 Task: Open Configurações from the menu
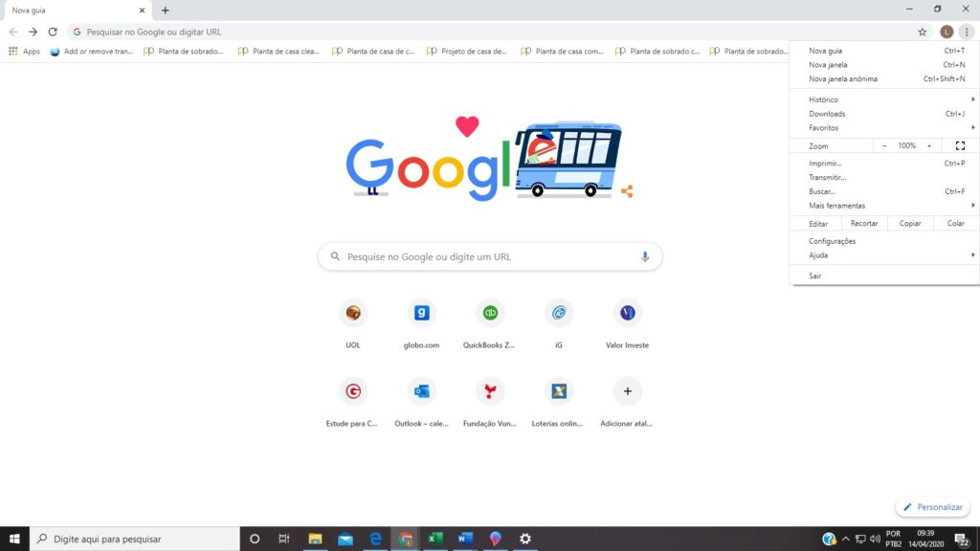click(884, 241)
